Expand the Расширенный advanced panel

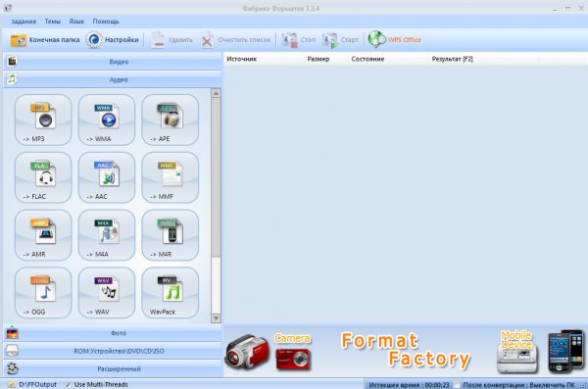point(112,369)
